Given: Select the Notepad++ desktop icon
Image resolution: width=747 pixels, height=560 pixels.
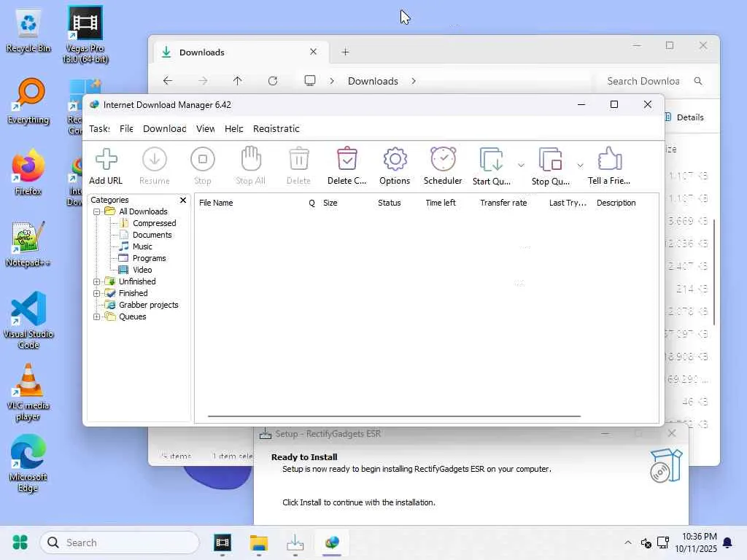Looking at the screenshot, I should click(x=28, y=244).
